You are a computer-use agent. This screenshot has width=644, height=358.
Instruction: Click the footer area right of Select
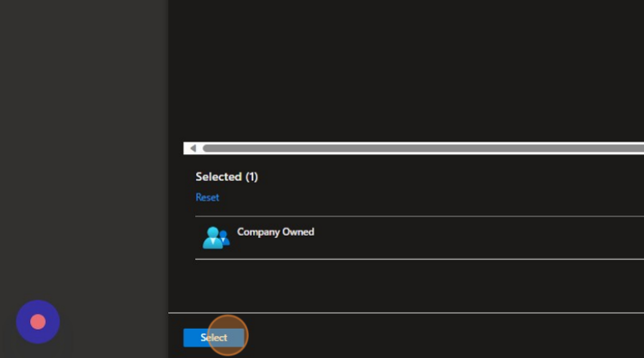(x=449, y=336)
